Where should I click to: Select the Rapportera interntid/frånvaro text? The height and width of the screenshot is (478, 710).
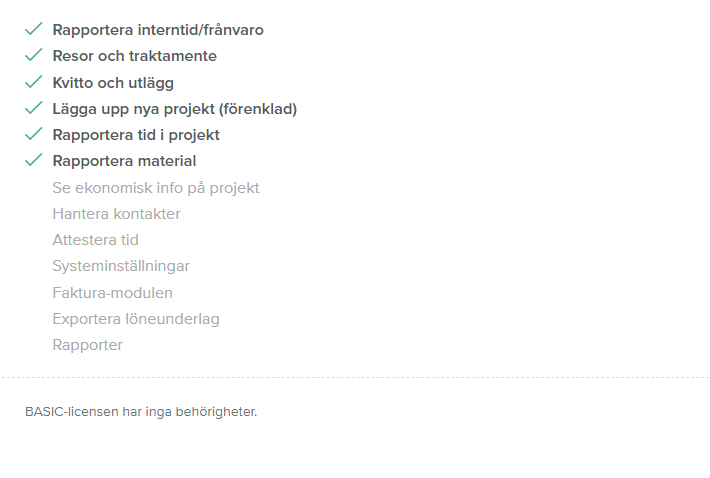[158, 30]
